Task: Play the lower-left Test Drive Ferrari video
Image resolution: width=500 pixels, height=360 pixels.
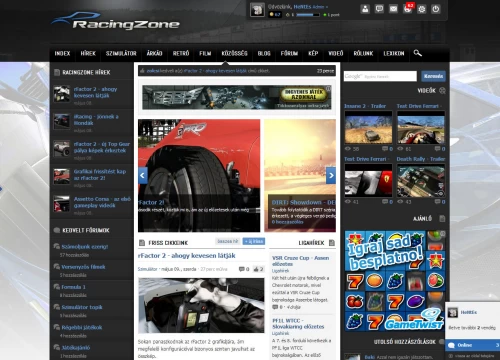Action: [368, 181]
